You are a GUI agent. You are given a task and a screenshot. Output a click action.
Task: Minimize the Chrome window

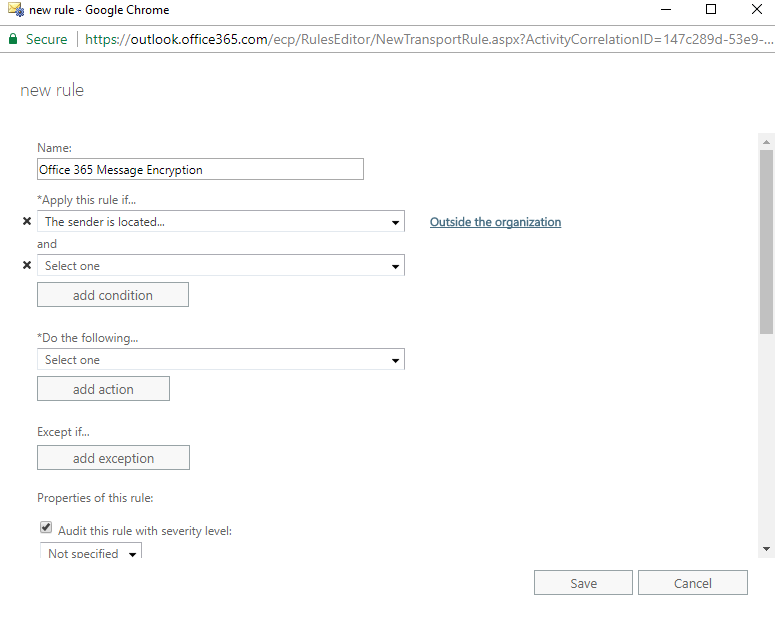(x=666, y=9)
